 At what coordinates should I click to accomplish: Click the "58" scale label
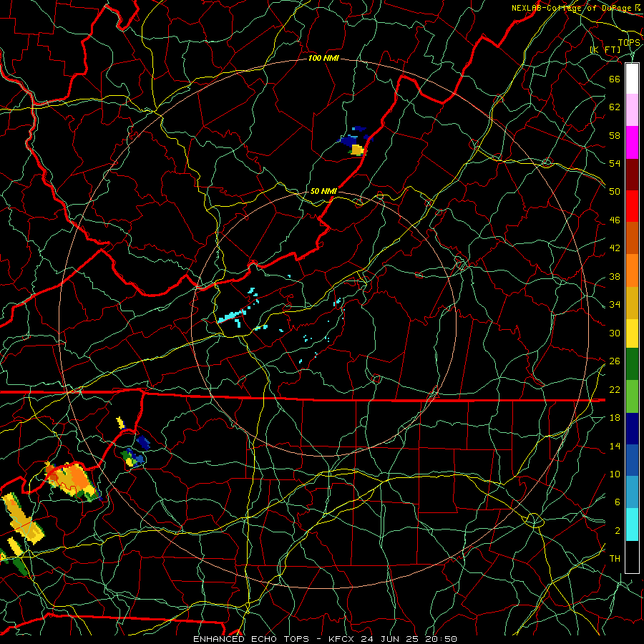(615, 135)
